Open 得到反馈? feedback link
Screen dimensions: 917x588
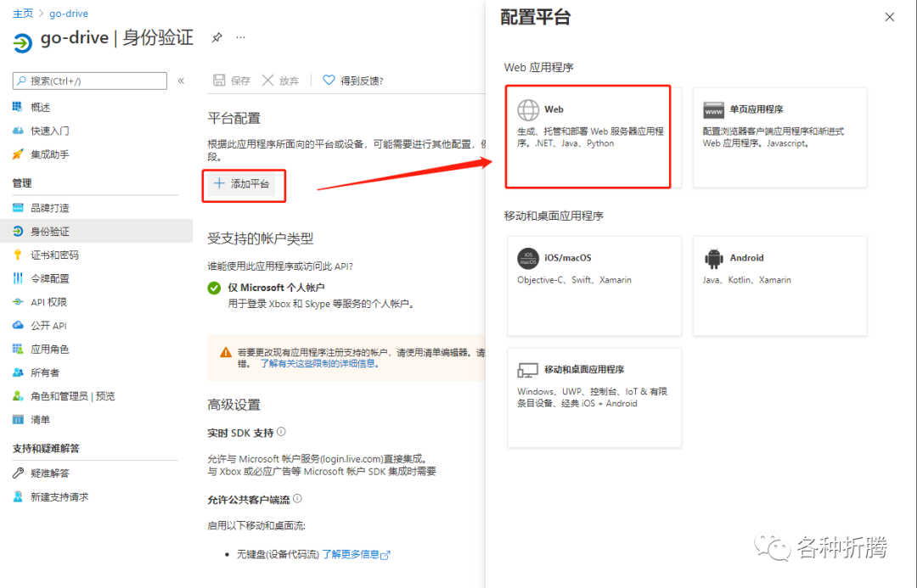(x=362, y=81)
